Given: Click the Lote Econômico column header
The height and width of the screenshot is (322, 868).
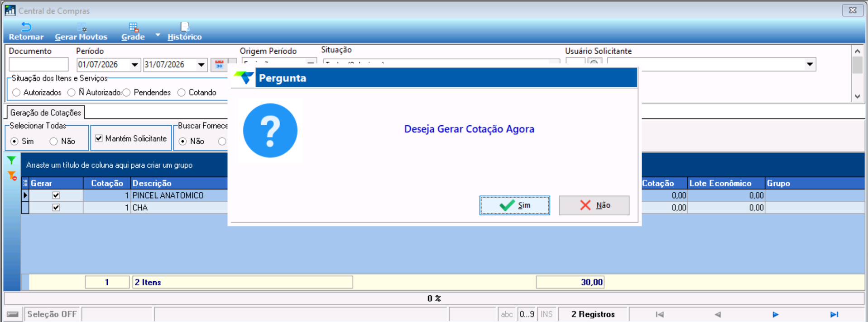Looking at the screenshot, I should point(726,183).
